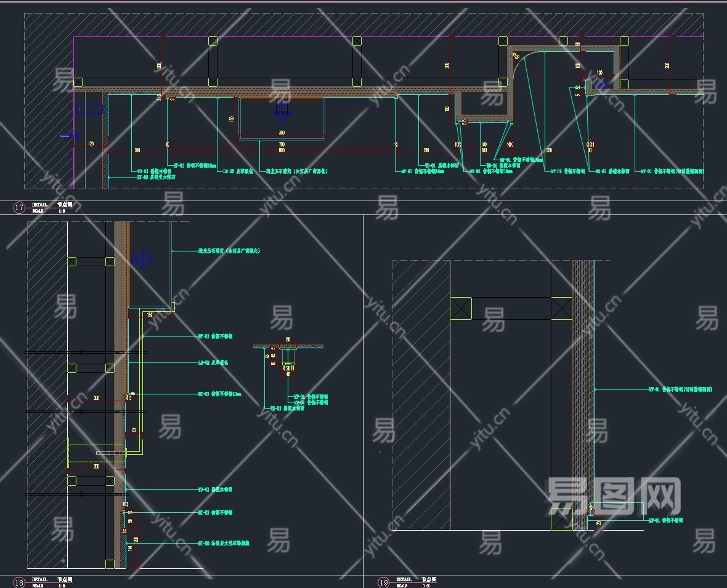Select the lower MT-01 label in detail 19

click(665, 520)
